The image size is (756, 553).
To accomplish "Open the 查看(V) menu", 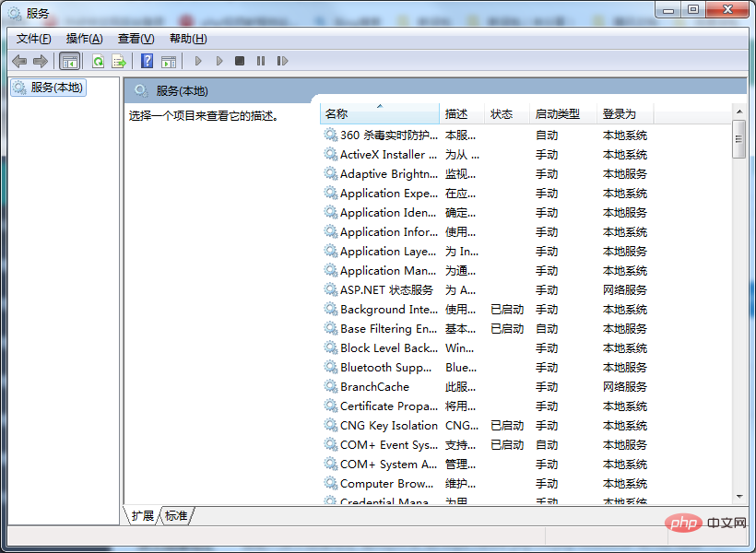I will click(136, 39).
